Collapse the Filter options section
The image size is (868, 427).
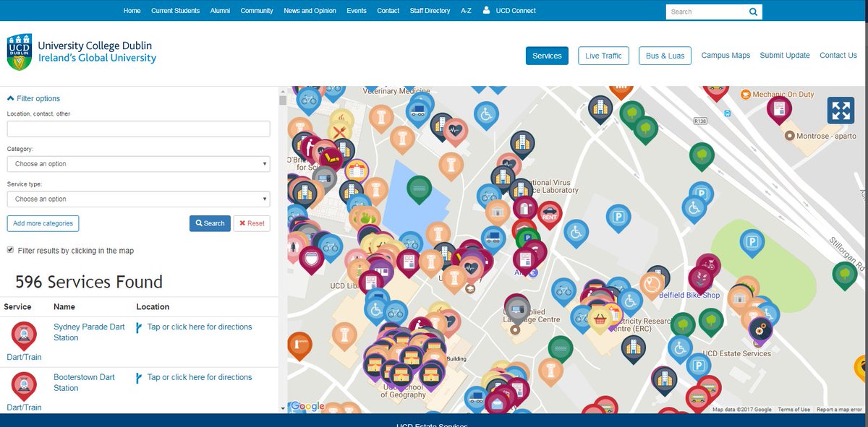click(x=33, y=98)
